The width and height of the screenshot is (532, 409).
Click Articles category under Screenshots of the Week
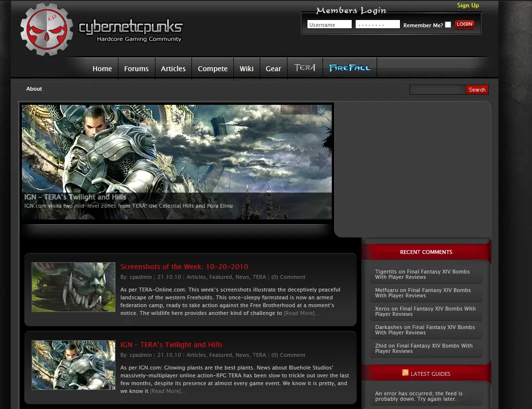(196, 277)
